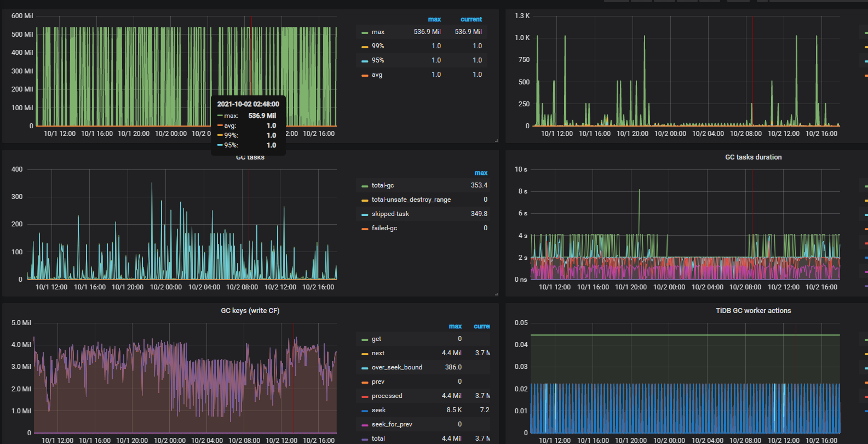Toggle the seek_for_prev legend series
868x444 pixels.
click(392, 424)
